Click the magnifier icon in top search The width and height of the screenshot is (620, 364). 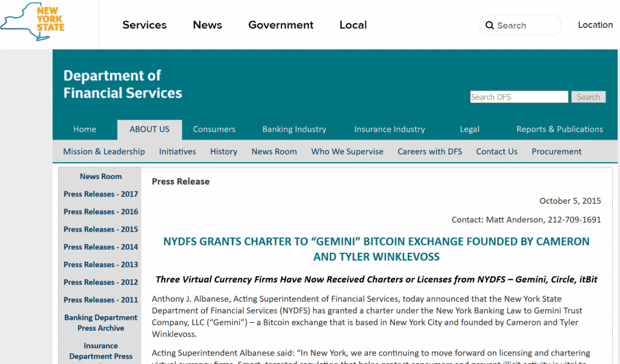point(489,25)
